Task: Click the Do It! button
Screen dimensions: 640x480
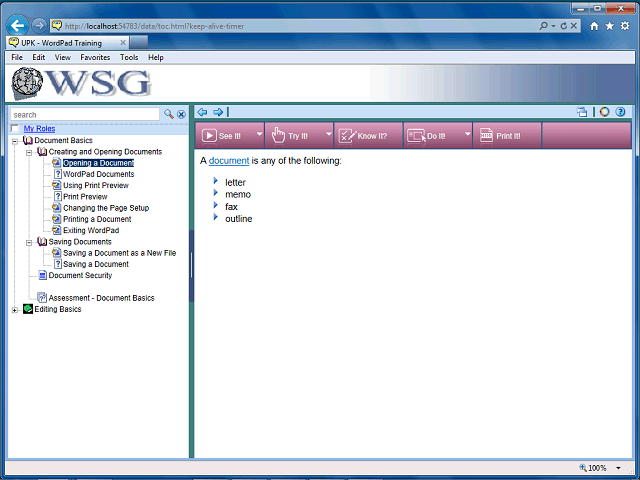Action: pos(433,135)
